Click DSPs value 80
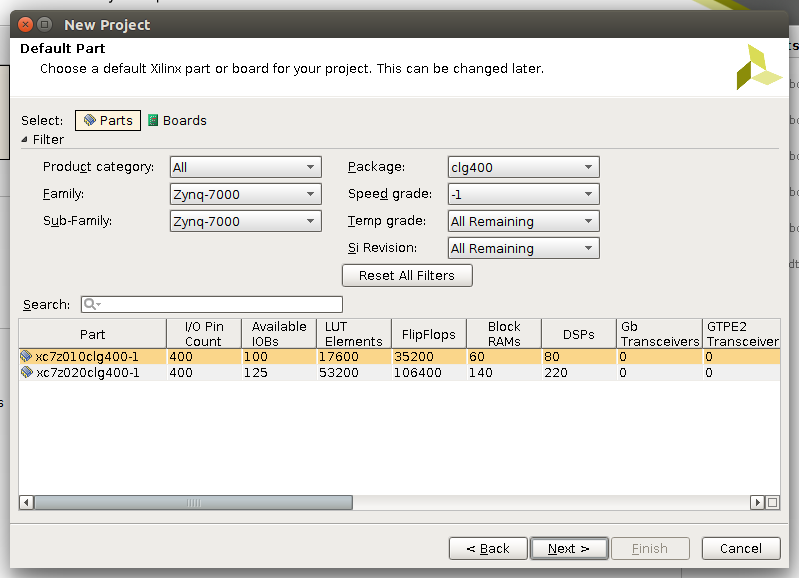 tap(552, 356)
